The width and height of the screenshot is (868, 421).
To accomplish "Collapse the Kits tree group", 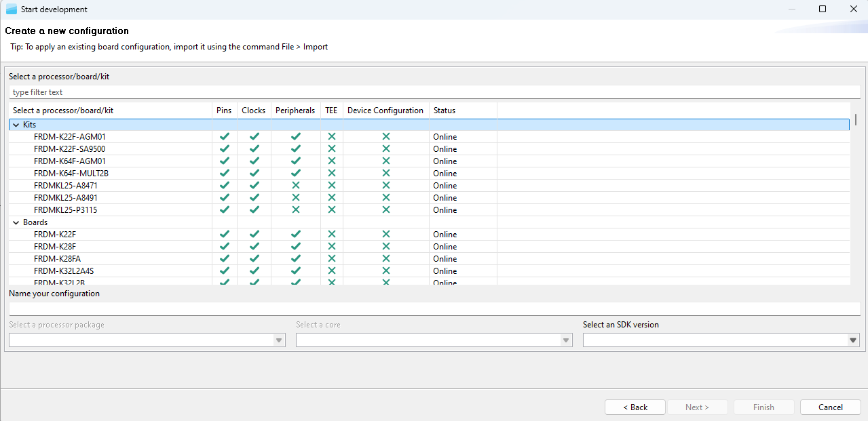I will 16,125.
